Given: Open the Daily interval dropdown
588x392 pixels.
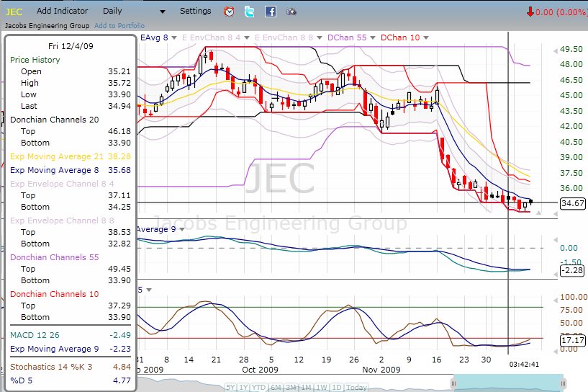Looking at the screenshot, I should tap(163, 12).
